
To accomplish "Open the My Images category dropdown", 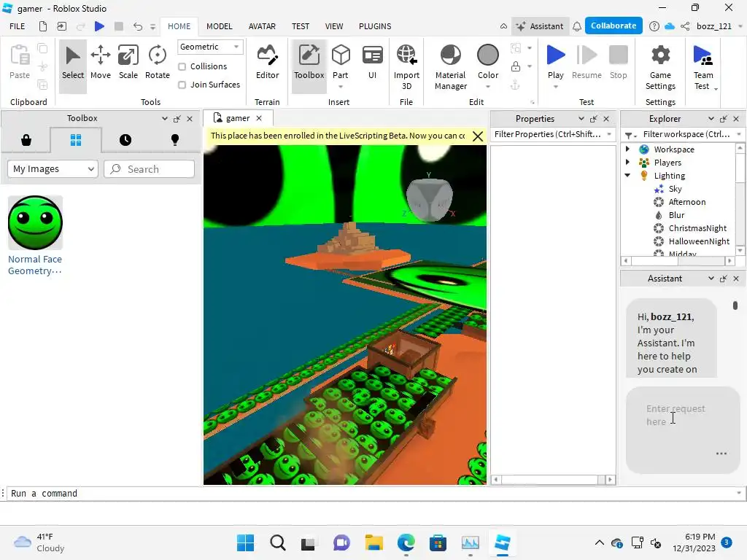I will [x=53, y=169].
